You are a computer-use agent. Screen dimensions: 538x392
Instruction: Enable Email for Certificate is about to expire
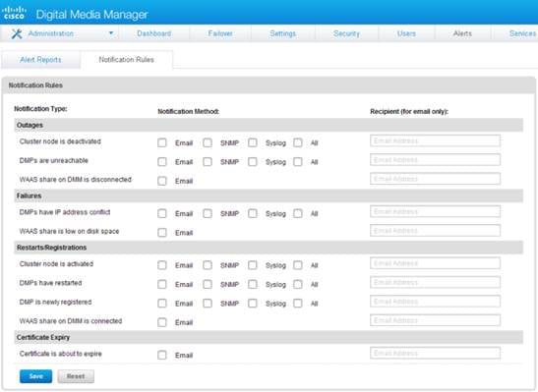(x=162, y=355)
